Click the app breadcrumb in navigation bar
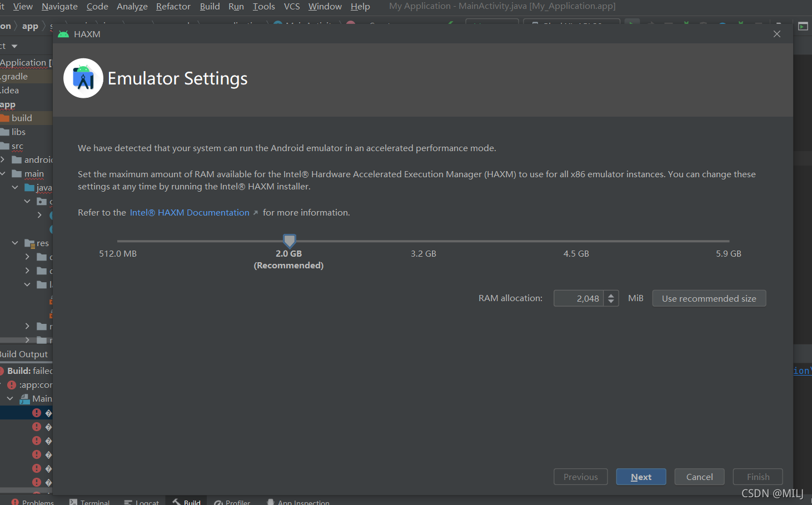812x505 pixels. click(x=30, y=26)
